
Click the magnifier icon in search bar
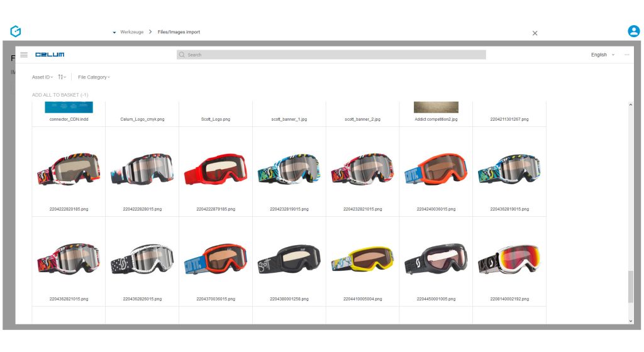(x=182, y=55)
